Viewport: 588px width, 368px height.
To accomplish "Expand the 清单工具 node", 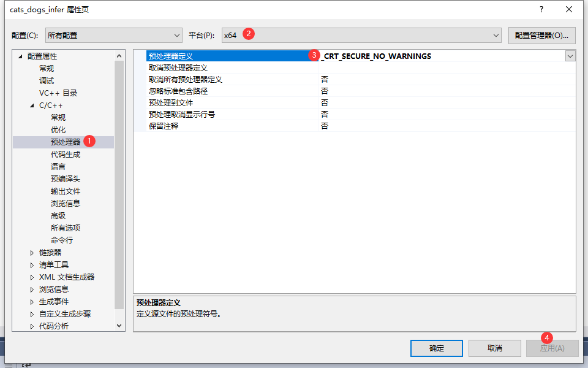I will click(x=32, y=265).
